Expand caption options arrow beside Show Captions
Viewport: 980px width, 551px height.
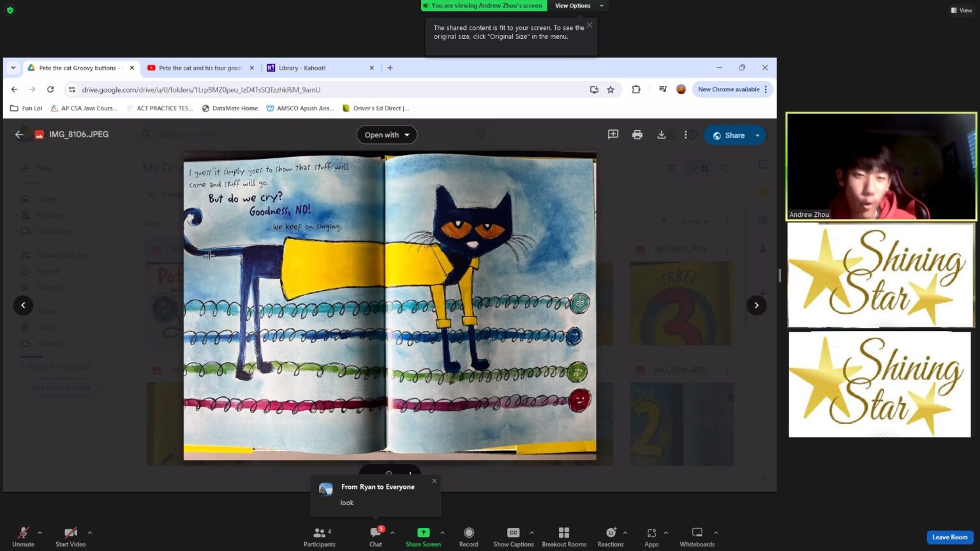tap(531, 533)
